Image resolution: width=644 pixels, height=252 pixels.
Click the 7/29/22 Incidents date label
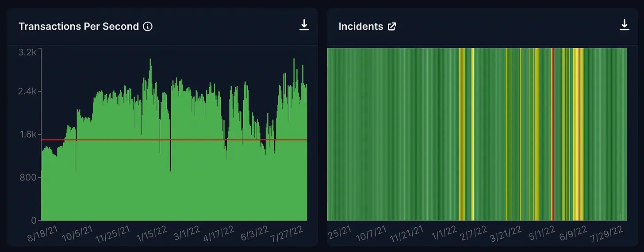[x=607, y=233]
